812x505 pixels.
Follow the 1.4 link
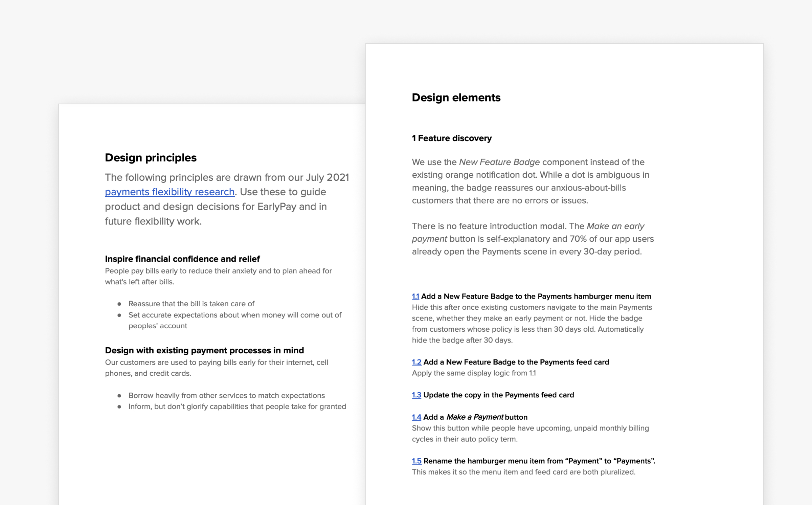(x=416, y=417)
